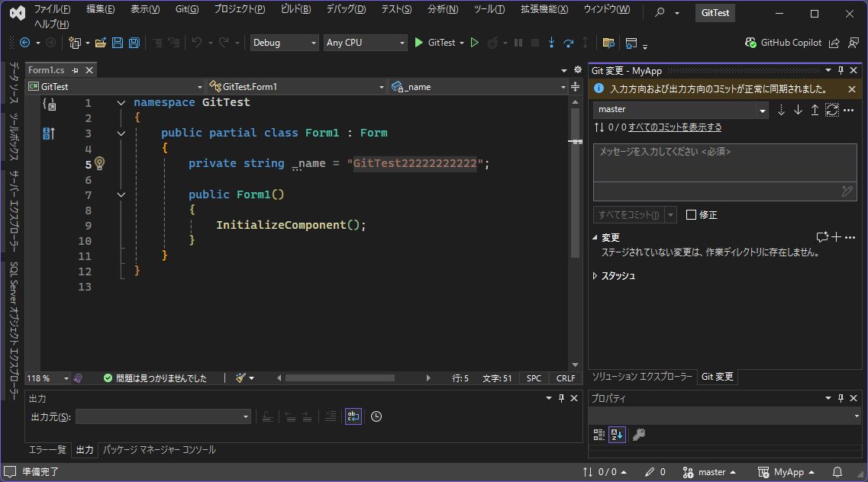Toggle the 修正 amend checkbox
868x482 pixels.
(x=691, y=215)
